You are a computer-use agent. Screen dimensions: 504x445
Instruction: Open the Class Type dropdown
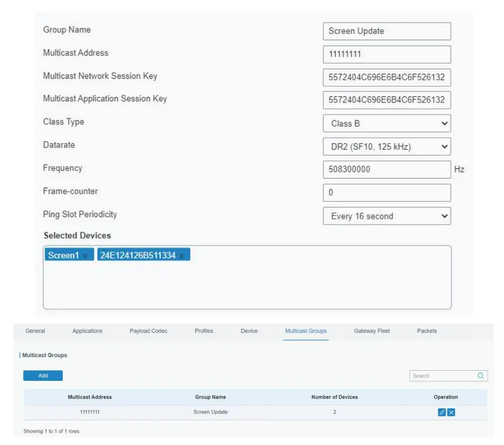(x=387, y=124)
